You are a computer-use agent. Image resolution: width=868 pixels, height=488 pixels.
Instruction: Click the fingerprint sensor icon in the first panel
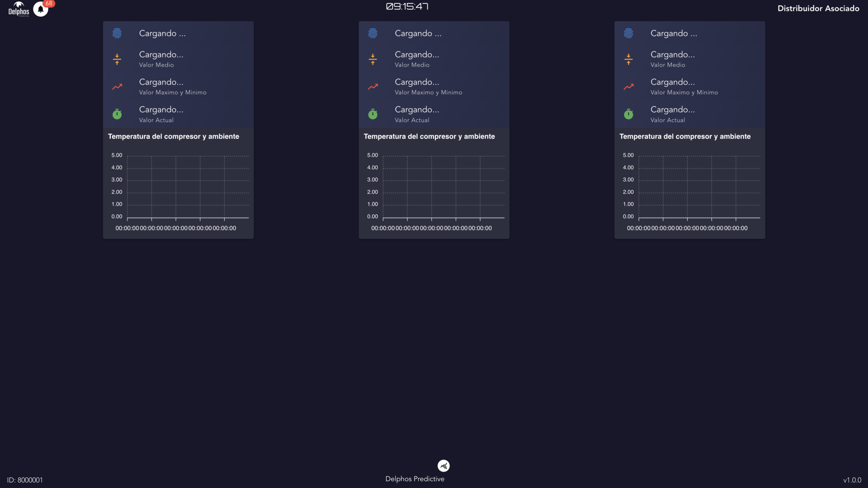coord(117,33)
